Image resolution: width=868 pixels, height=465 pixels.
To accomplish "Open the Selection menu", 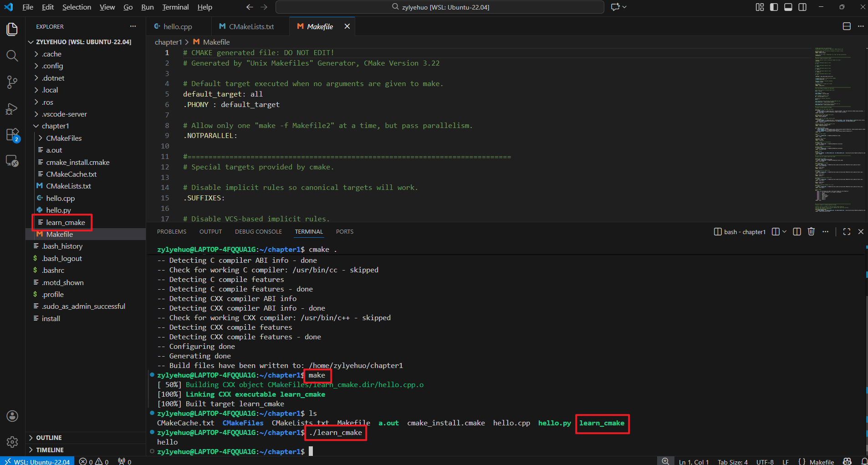I will click(x=77, y=7).
